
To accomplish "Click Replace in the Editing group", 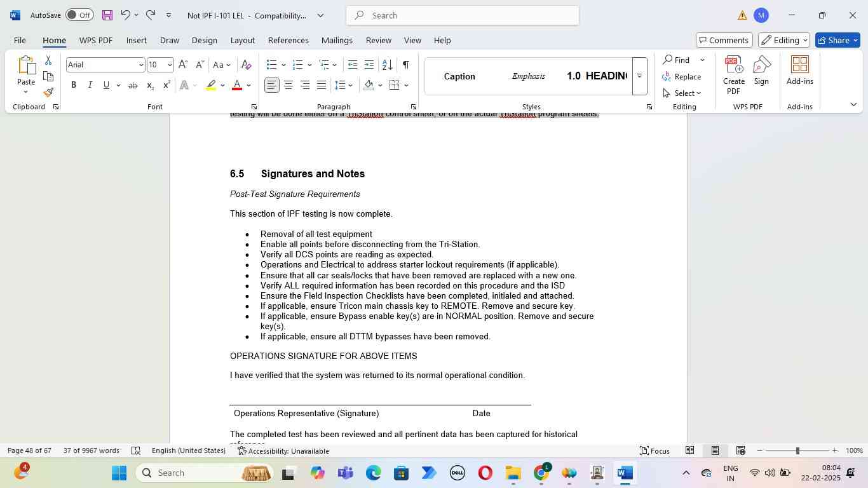I will tap(682, 77).
